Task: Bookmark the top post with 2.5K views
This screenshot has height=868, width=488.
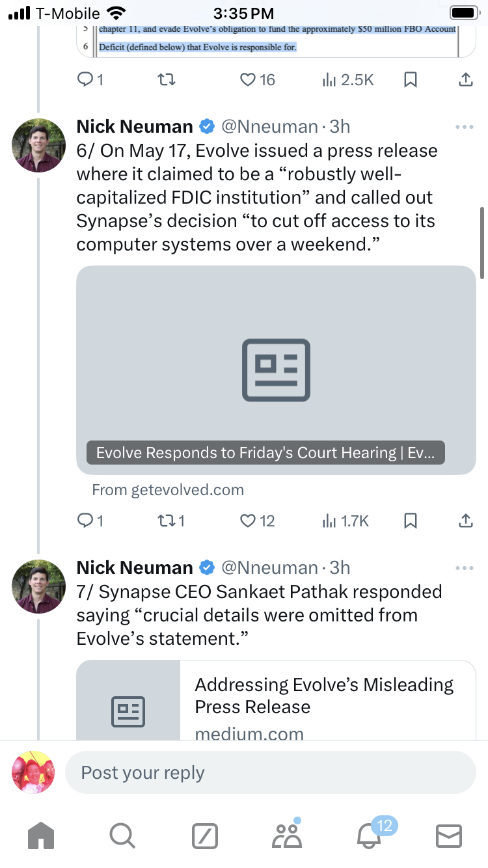Action: coord(411,79)
